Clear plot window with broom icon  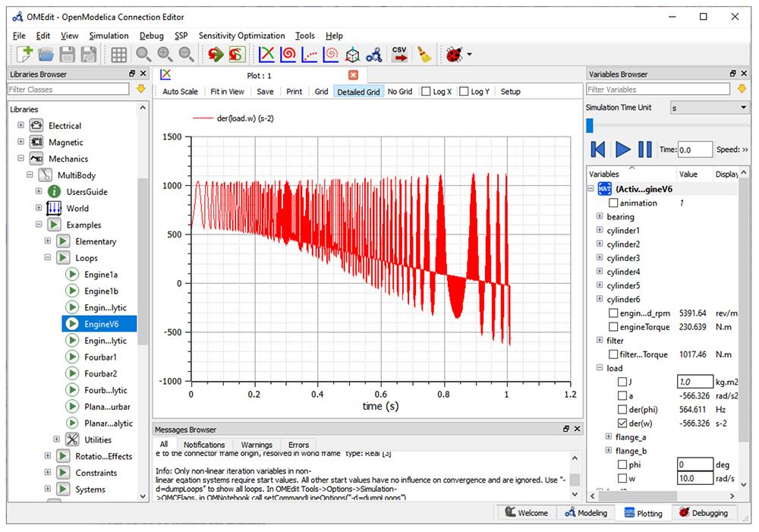(424, 54)
